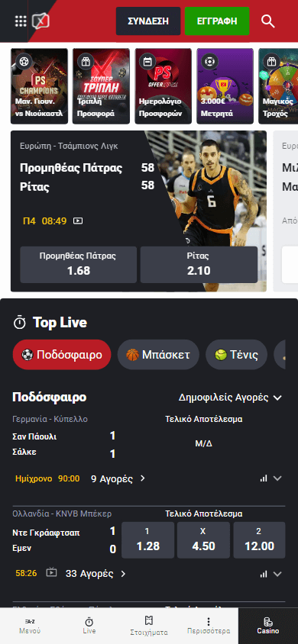Open the Δημοφιλείς Αγορές dropdown
This screenshot has height=644, width=298.
[230, 398]
